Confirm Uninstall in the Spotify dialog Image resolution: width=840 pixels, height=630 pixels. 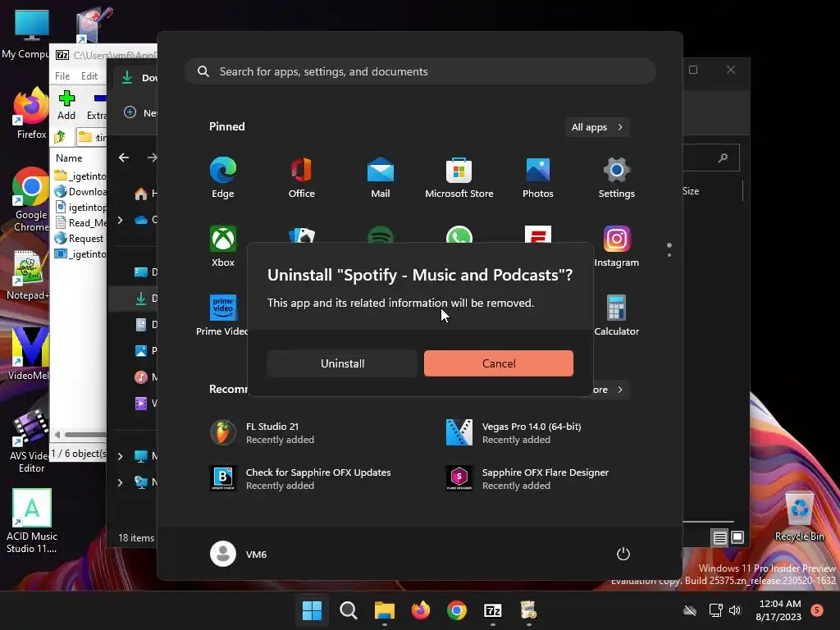(342, 363)
